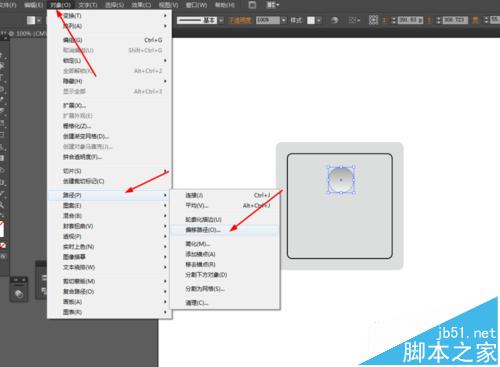The width and height of the screenshot is (500, 367).
Task: Click the orange 不透明度 link
Action: (240, 20)
